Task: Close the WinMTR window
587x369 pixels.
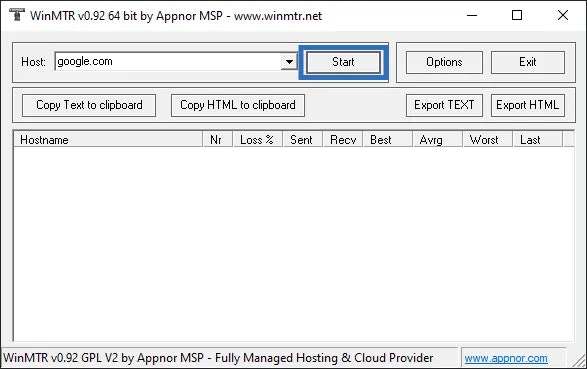Action: tap(563, 15)
